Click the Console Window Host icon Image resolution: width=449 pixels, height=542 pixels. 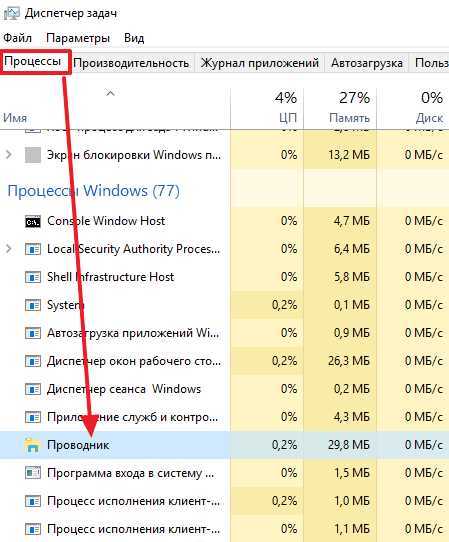pos(33,221)
